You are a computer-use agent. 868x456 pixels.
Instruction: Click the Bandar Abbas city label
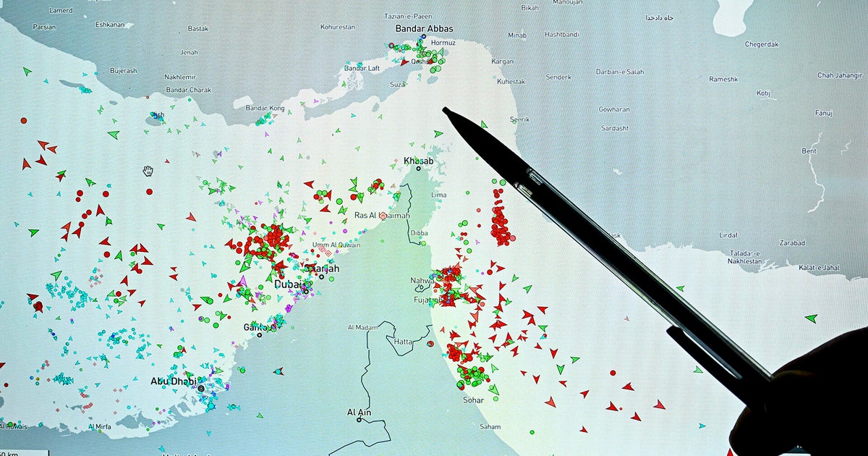[424, 29]
